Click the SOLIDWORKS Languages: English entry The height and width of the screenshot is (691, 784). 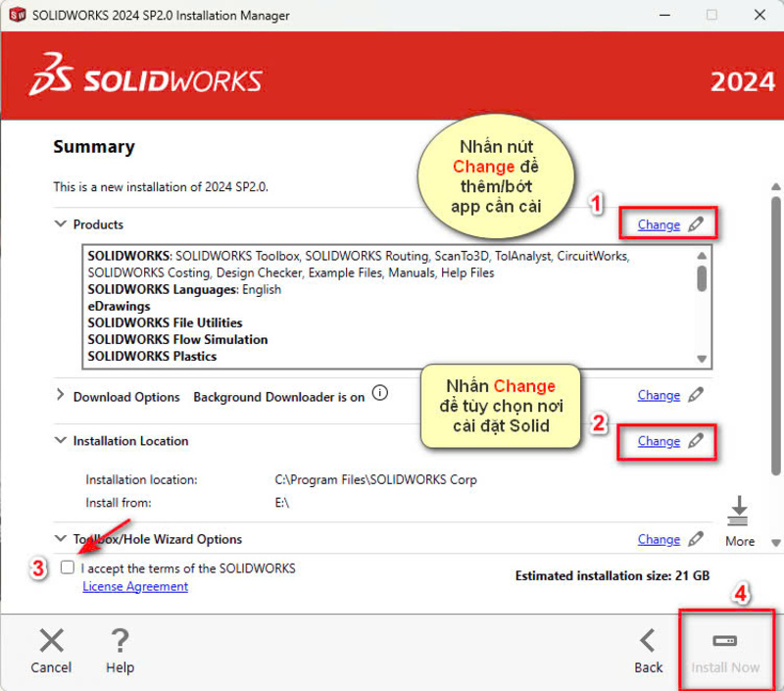184,289
